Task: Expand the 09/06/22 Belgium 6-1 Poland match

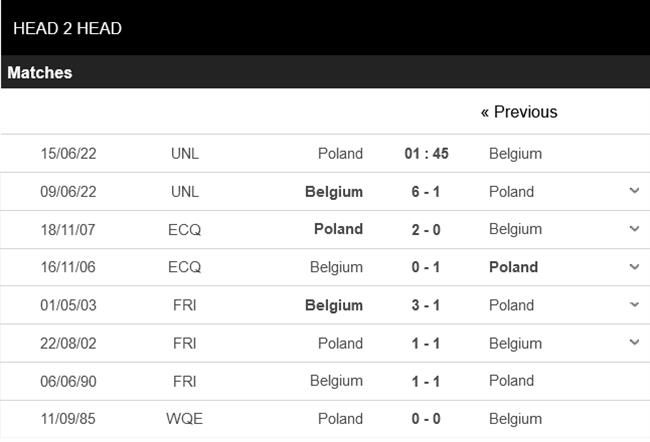Action: tap(634, 191)
